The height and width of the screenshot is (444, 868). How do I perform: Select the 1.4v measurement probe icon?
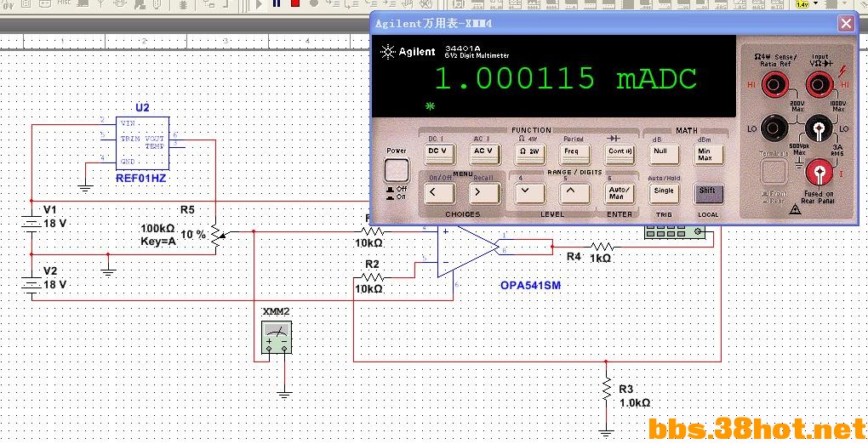pyautogui.click(x=802, y=3)
